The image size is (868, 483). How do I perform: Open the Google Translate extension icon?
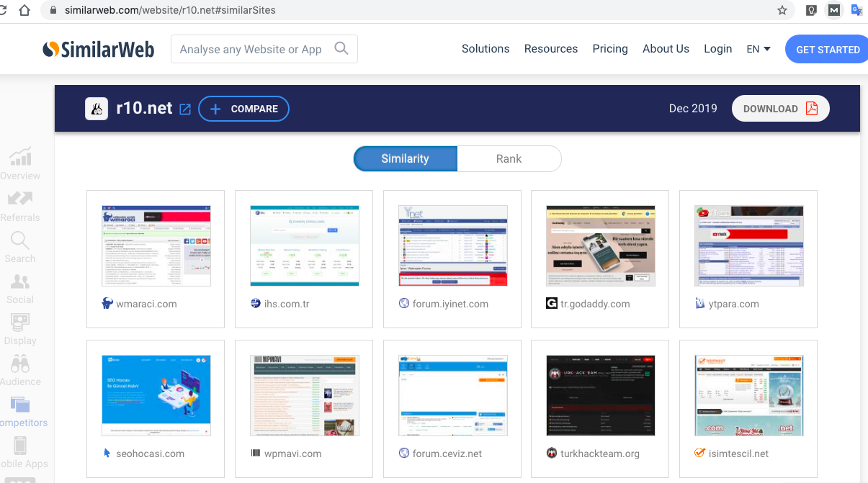tap(856, 10)
